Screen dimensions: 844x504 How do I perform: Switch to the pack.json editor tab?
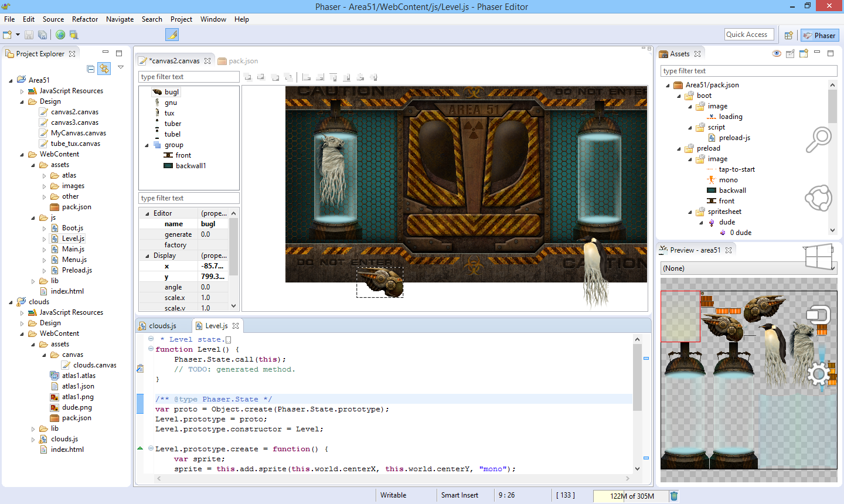tap(237, 61)
